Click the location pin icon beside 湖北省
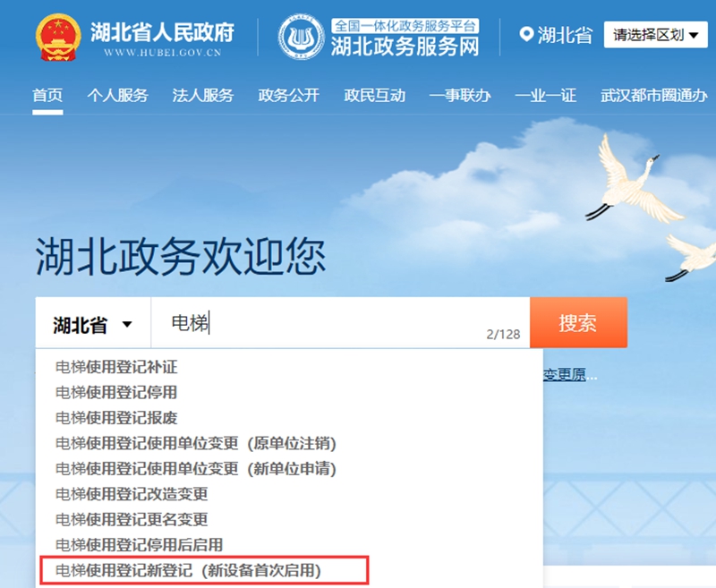This screenshot has width=716, height=588. click(x=526, y=34)
